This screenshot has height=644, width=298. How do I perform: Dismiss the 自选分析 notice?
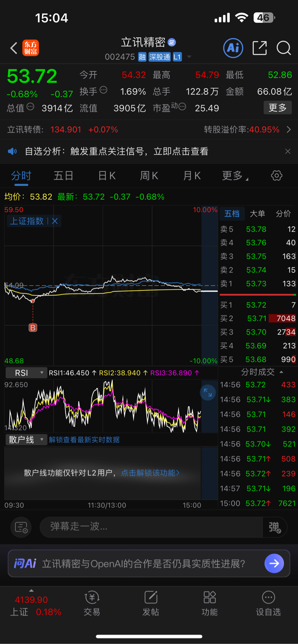288,151
